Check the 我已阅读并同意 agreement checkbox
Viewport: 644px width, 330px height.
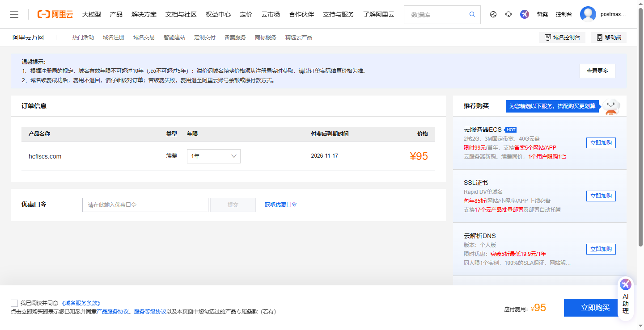coord(14,303)
